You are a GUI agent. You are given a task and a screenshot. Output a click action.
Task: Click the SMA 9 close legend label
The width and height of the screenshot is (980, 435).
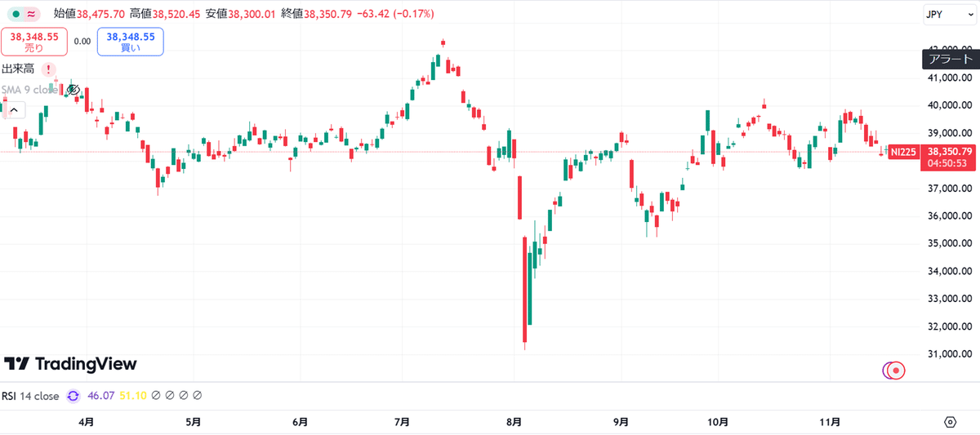(x=29, y=90)
